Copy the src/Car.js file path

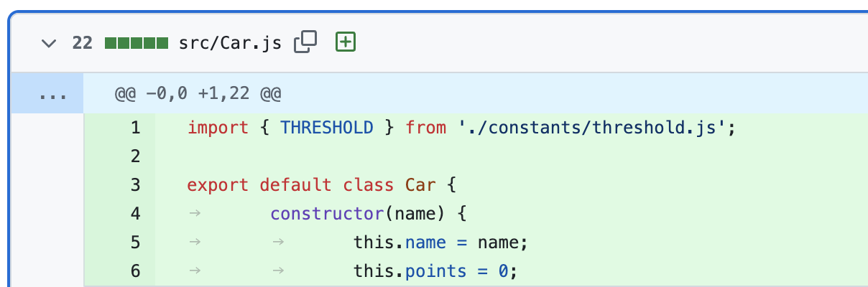pyautogui.click(x=305, y=42)
